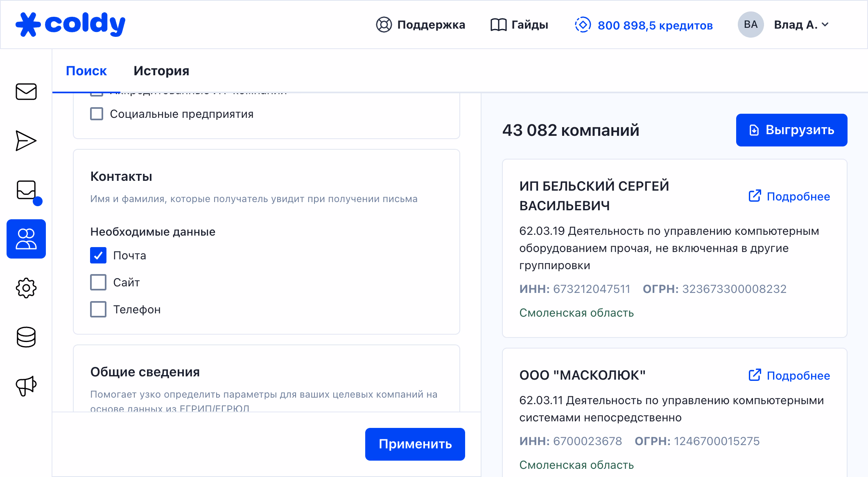Open Подробнее for ИП Бельский
This screenshot has height=477, width=868.
pos(789,196)
